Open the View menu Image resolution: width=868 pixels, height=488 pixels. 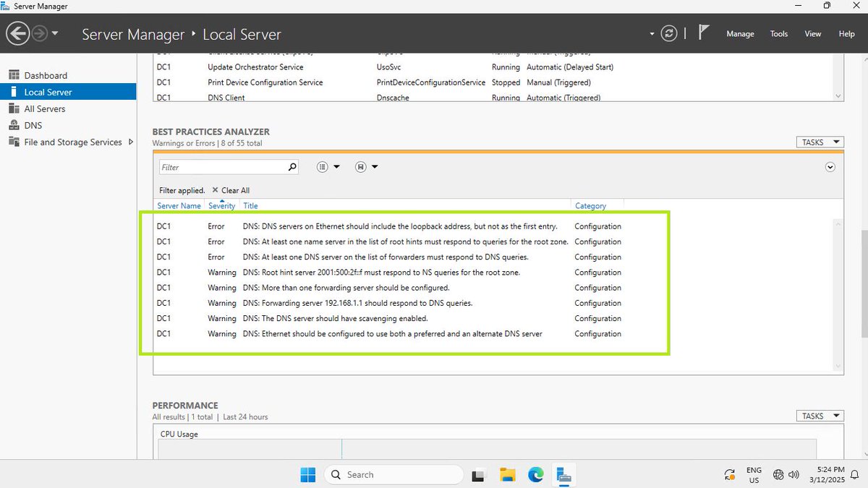pos(813,34)
